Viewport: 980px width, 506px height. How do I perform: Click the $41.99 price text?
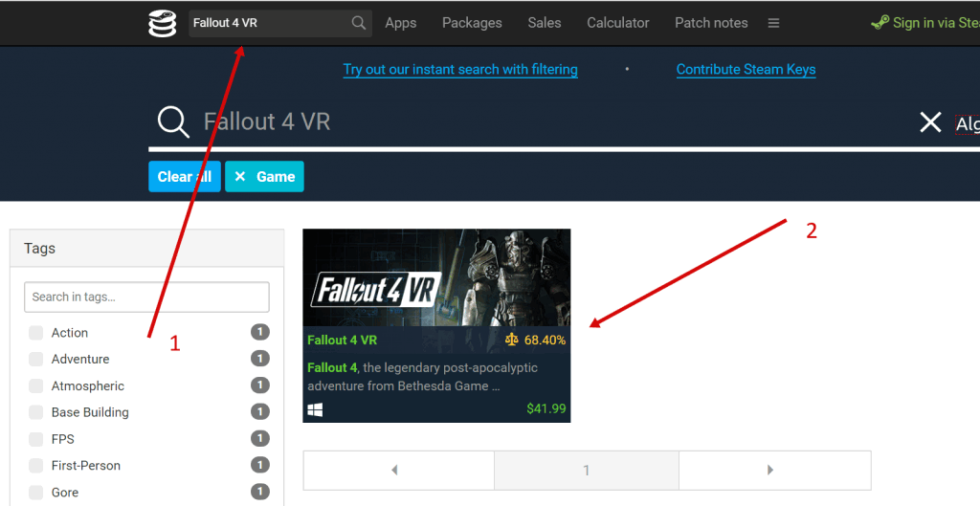(546, 408)
